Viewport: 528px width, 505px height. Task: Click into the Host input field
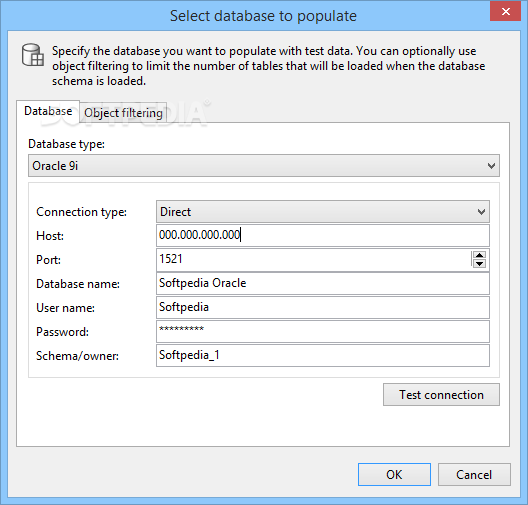(323, 235)
